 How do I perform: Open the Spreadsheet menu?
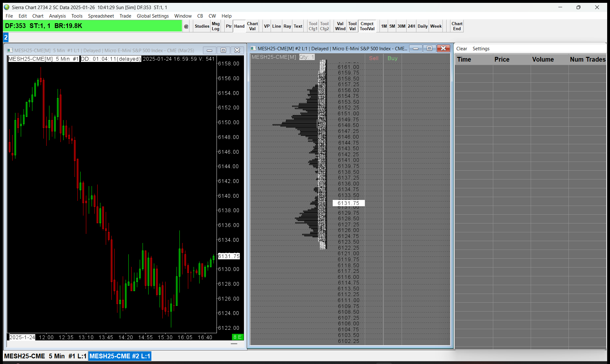101,16
